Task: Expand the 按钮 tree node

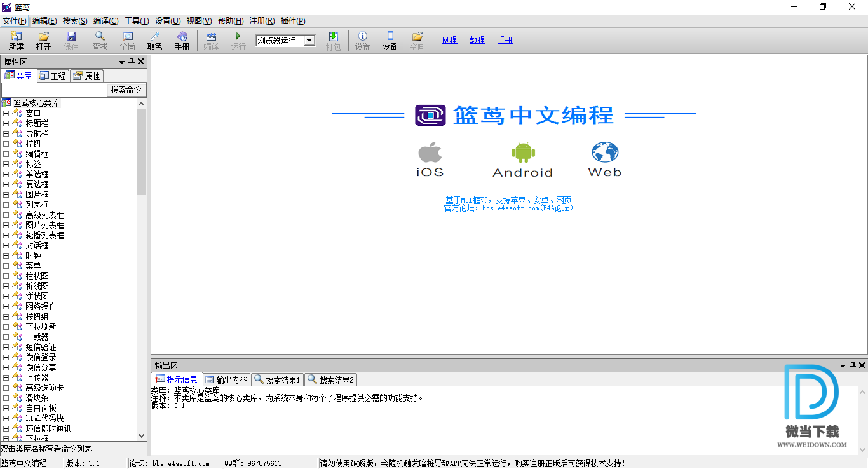Action: [x=6, y=144]
